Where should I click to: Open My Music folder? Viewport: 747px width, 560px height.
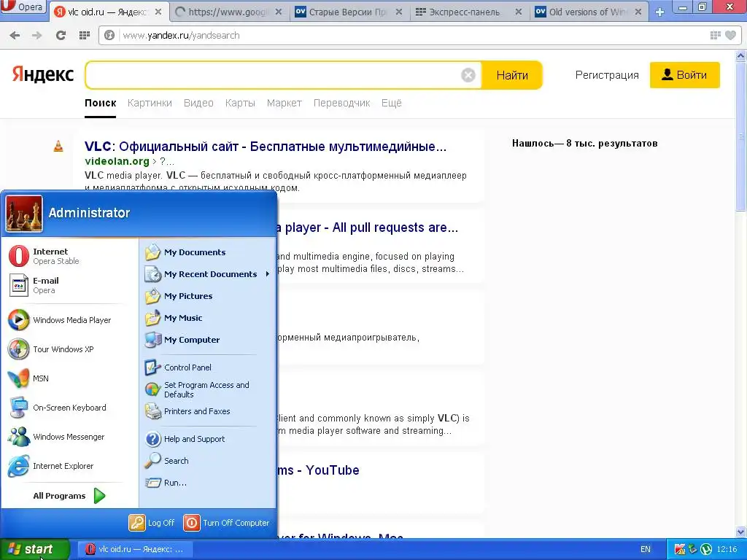[x=208, y=318]
